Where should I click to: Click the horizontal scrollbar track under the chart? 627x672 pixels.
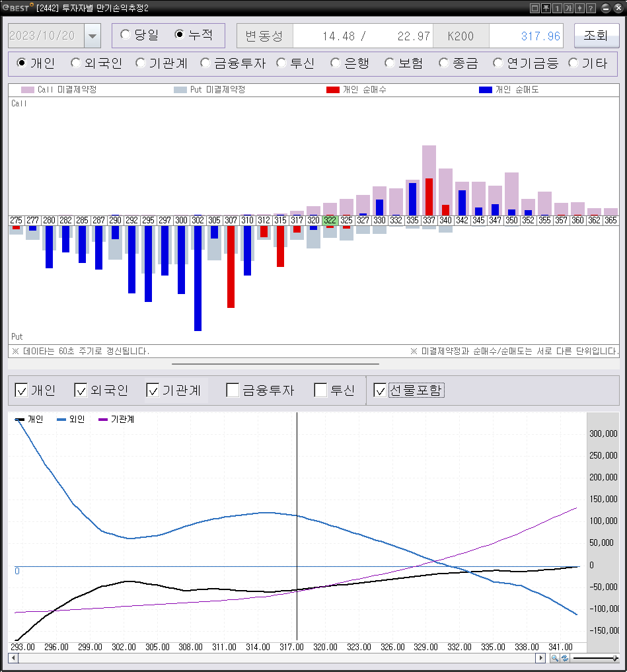277,658
